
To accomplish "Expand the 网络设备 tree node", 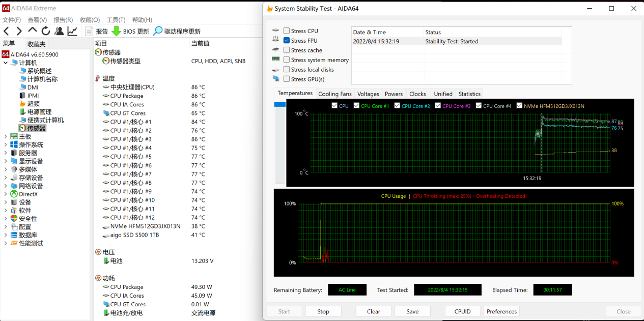I will [6, 186].
